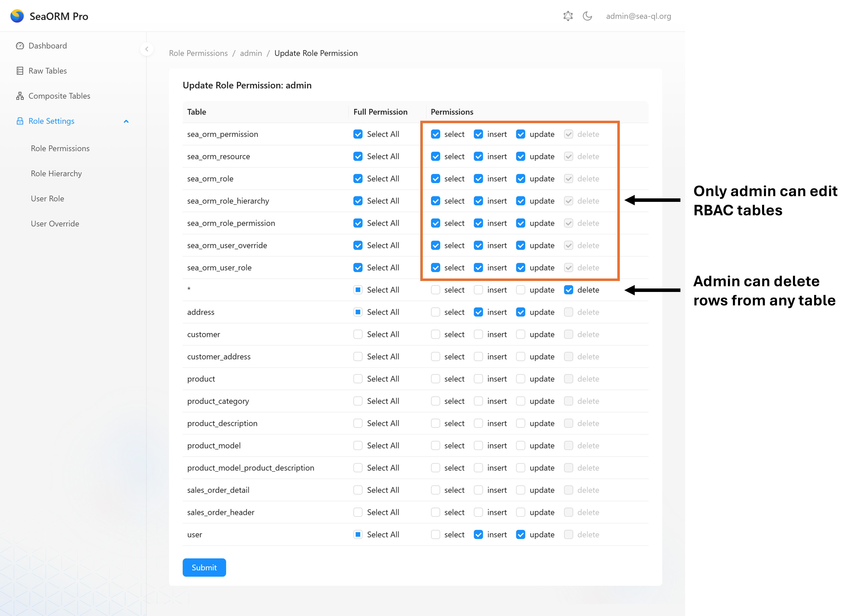Uncheck delete permission on wildcard * row

(568, 290)
